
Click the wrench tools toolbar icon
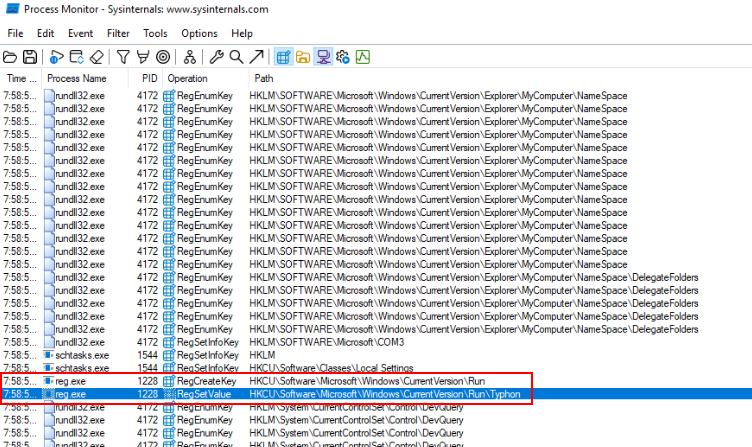click(x=216, y=57)
